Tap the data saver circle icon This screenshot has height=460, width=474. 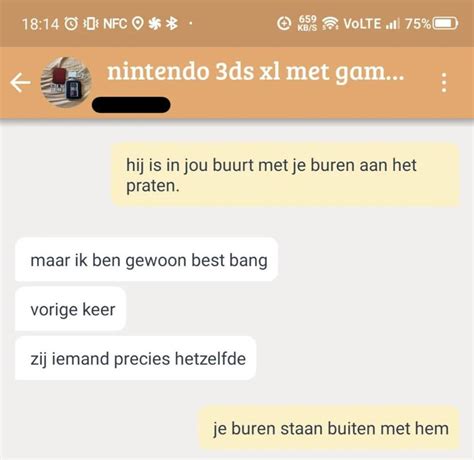tap(284, 24)
